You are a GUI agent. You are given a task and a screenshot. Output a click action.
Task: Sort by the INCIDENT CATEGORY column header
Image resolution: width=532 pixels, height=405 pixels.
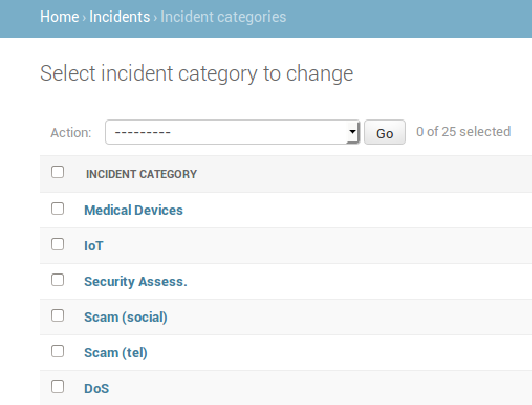(141, 173)
